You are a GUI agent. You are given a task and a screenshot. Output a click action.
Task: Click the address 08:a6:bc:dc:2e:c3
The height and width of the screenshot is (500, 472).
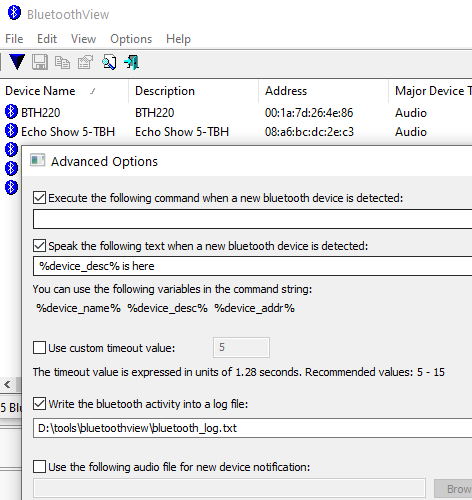pos(309,132)
